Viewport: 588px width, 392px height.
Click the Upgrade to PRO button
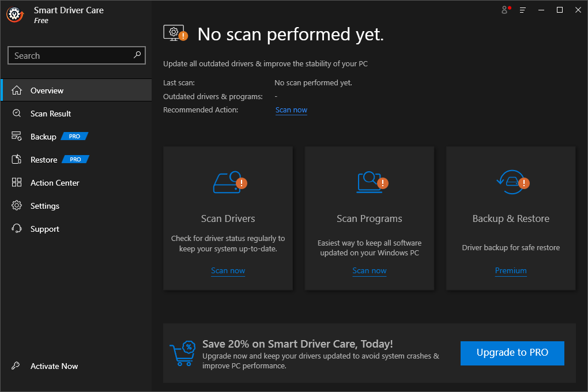coord(512,353)
